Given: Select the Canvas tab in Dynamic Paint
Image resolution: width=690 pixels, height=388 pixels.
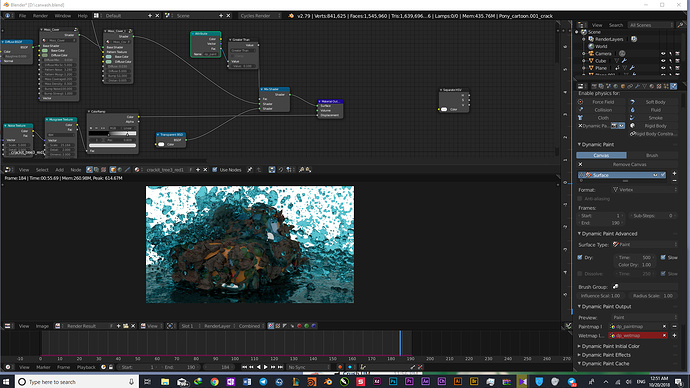Looking at the screenshot, I should coord(601,155).
